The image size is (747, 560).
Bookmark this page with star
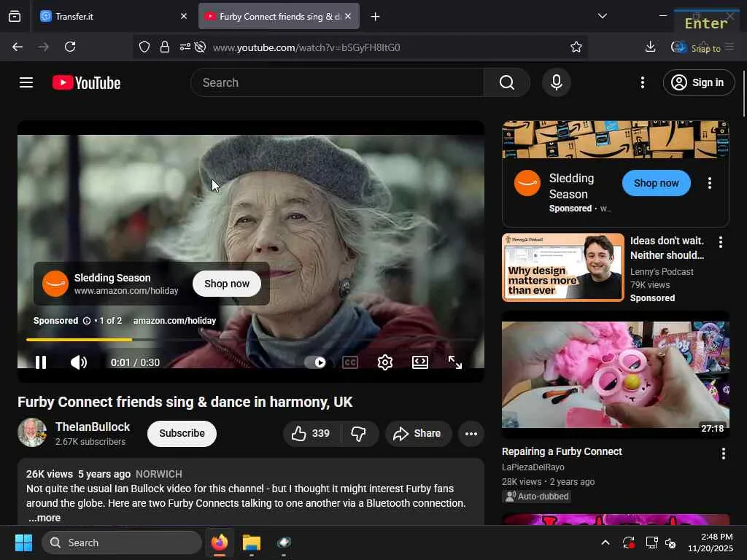coord(576,47)
